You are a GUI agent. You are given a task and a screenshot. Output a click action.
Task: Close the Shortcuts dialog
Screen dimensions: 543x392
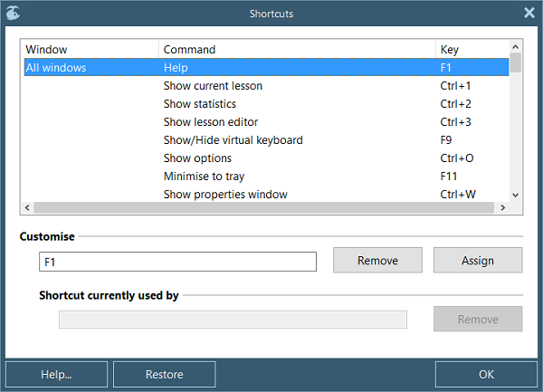tap(529, 13)
